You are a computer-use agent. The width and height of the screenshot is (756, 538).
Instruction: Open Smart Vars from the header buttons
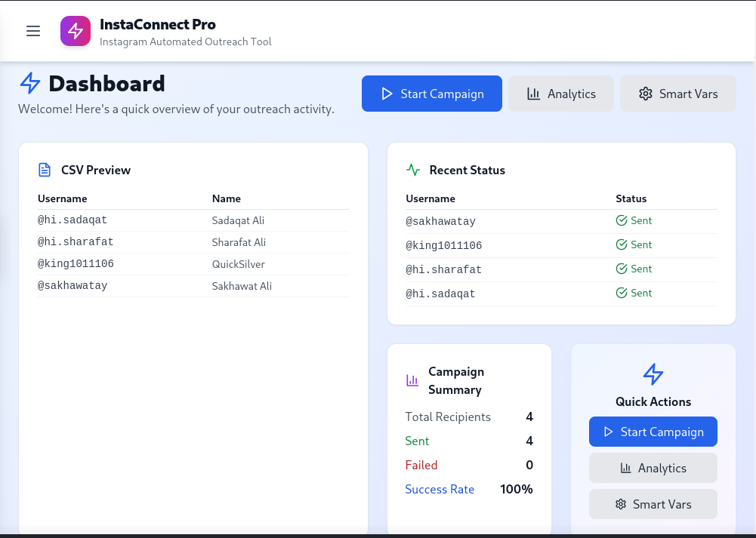tap(678, 94)
